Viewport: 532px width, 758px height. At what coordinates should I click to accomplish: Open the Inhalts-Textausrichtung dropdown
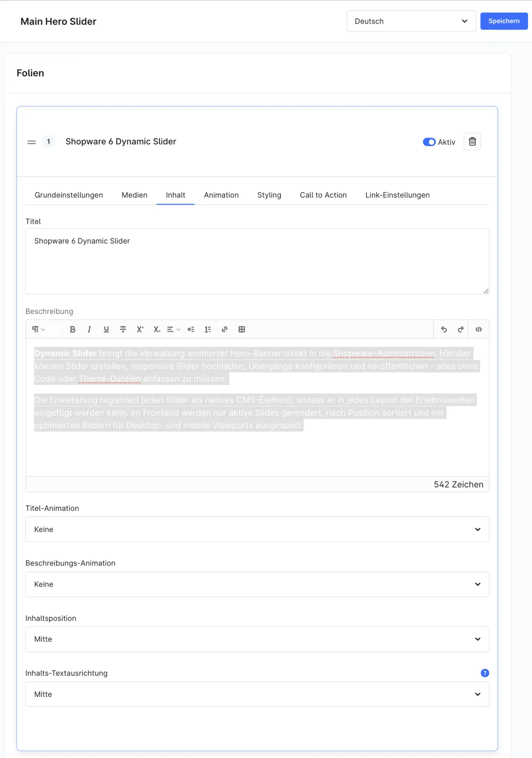coord(257,694)
